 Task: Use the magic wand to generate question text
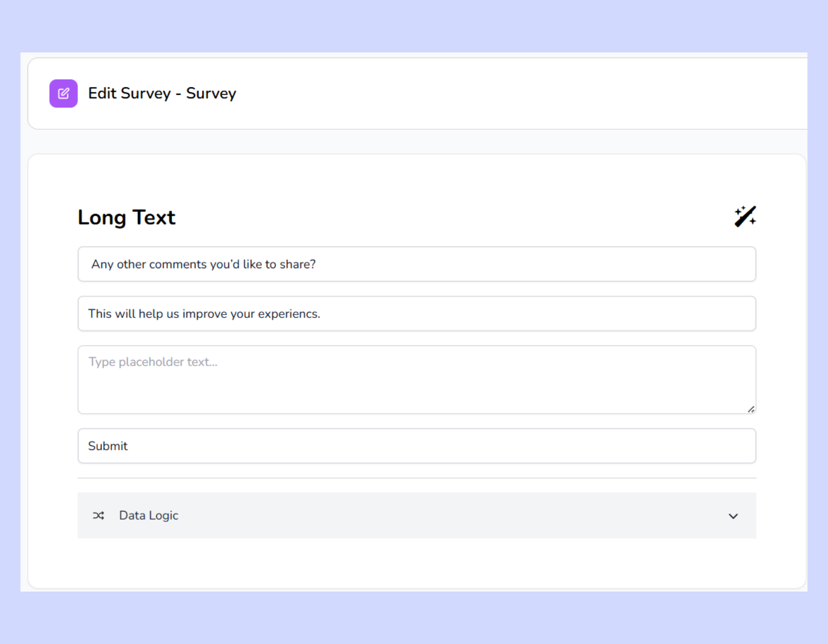pyautogui.click(x=744, y=216)
